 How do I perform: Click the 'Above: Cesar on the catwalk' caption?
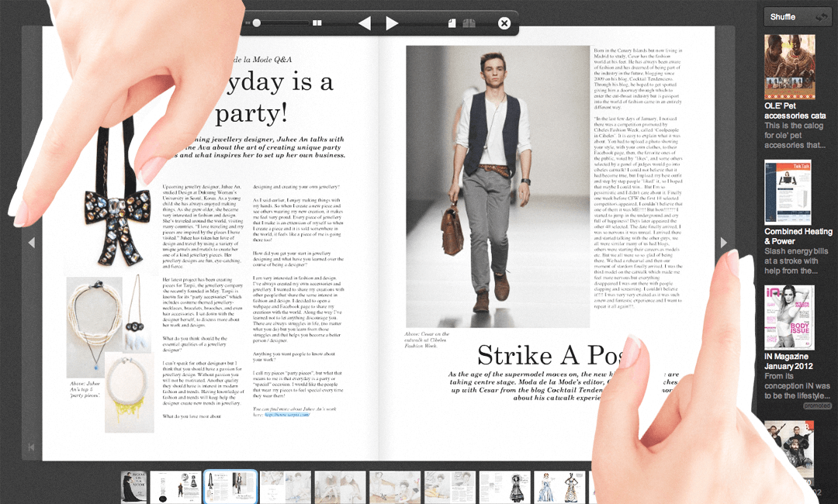(427, 340)
